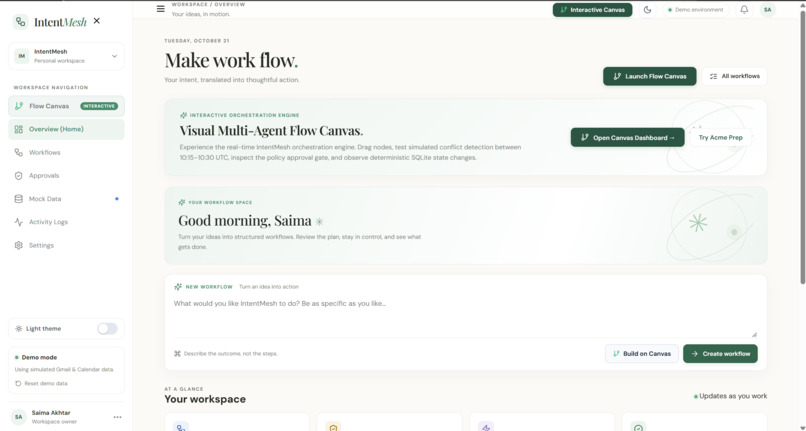This screenshot has width=806, height=431.
Task: Click the Updates as you work status text
Action: point(730,396)
